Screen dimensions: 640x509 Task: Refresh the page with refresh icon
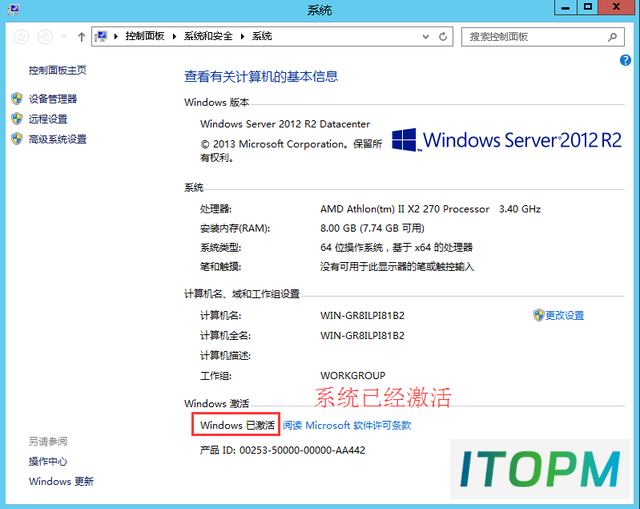(x=443, y=37)
